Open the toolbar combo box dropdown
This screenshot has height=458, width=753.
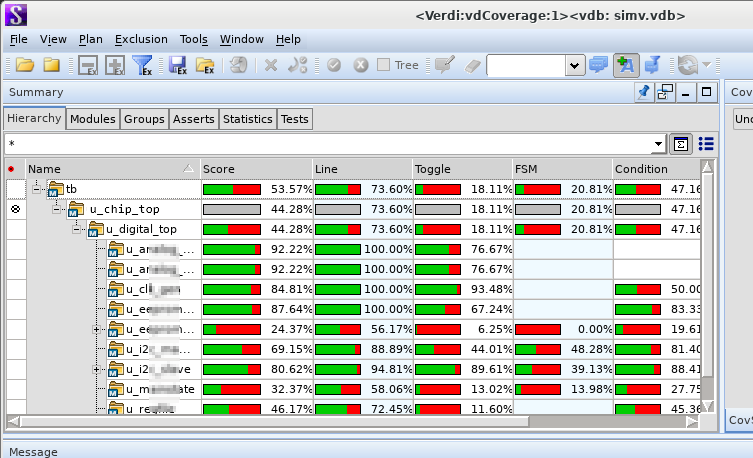pos(575,65)
